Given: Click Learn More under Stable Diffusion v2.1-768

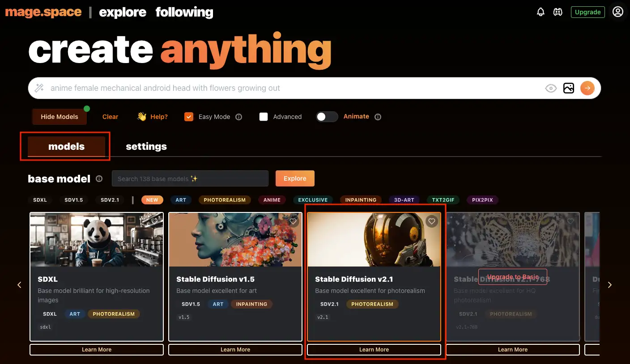Looking at the screenshot, I should pos(513,350).
